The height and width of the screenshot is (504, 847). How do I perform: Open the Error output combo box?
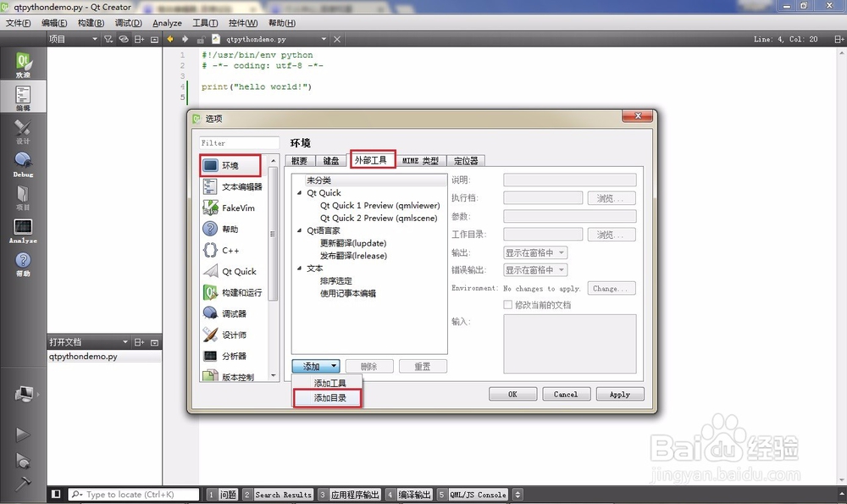click(x=535, y=270)
